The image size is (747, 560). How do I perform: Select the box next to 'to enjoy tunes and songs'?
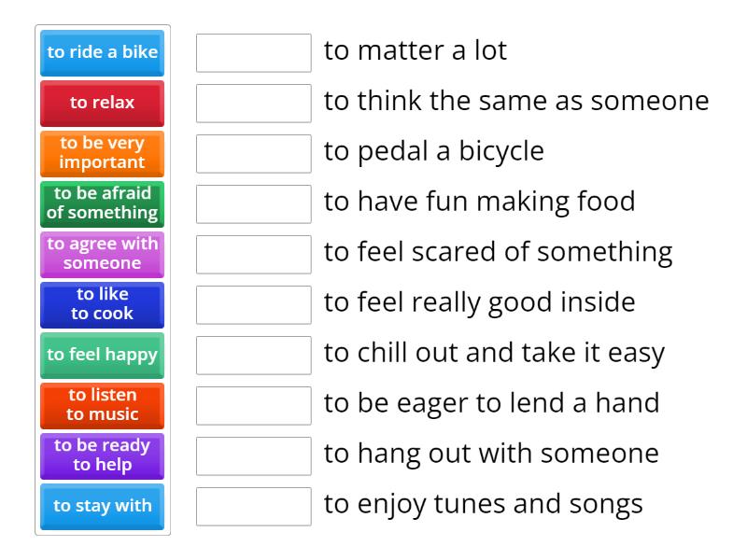point(254,507)
